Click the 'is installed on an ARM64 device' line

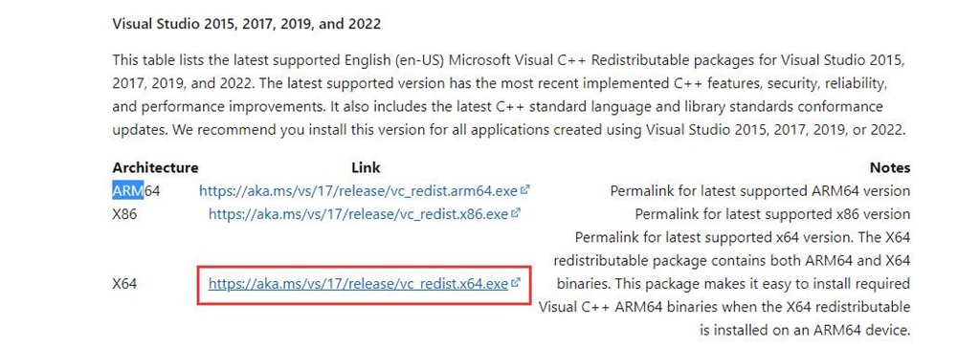point(804,330)
